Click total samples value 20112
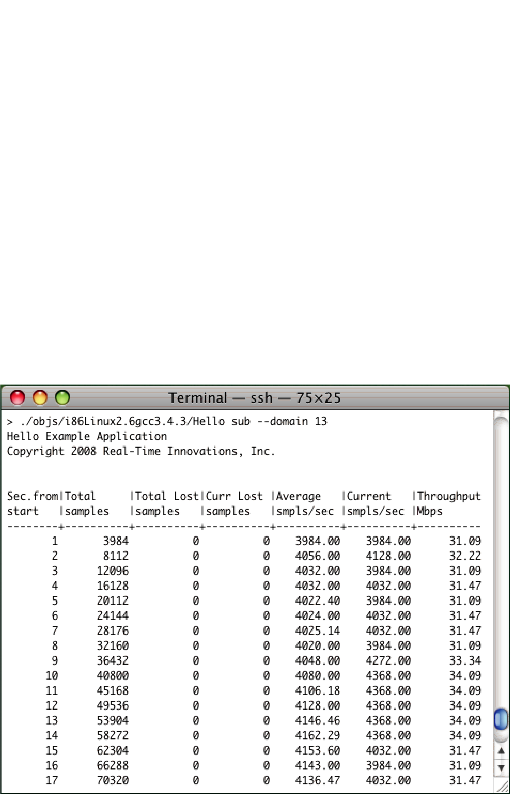The image size is (532, 795). (113, 601)
